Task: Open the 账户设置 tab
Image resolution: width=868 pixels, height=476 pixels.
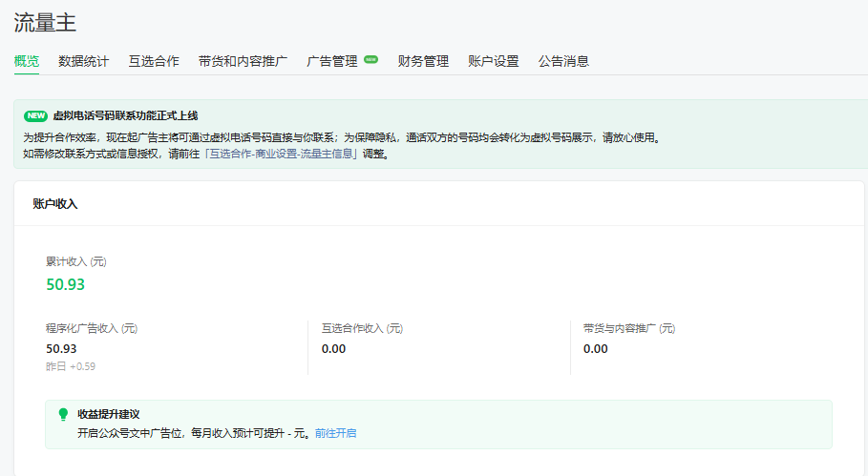Action: [494, 61]
